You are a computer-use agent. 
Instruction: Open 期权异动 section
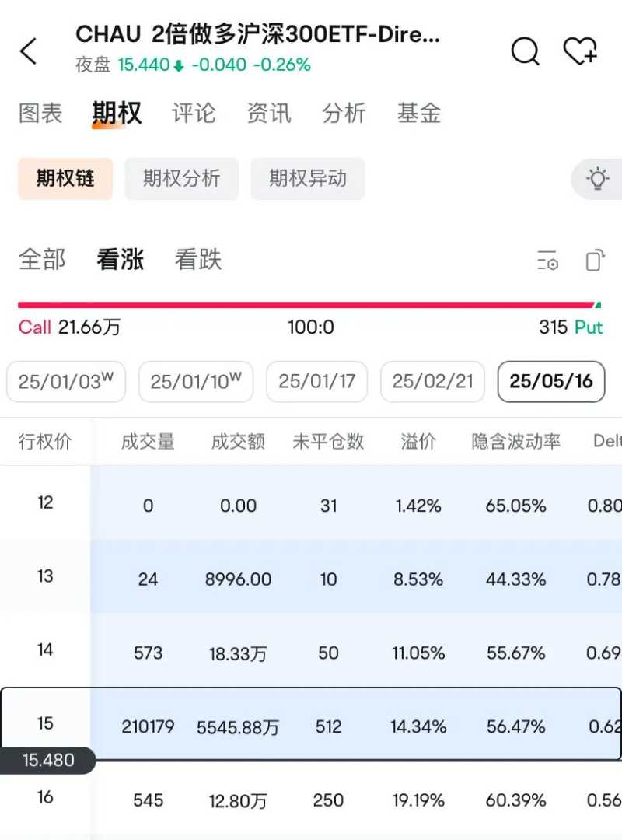pos(308,179)
